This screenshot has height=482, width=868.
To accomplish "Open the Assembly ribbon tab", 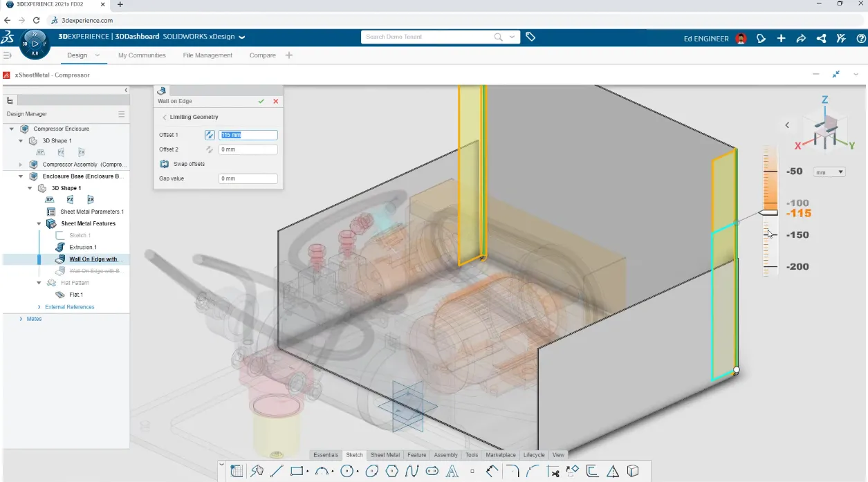I will 446,454.
